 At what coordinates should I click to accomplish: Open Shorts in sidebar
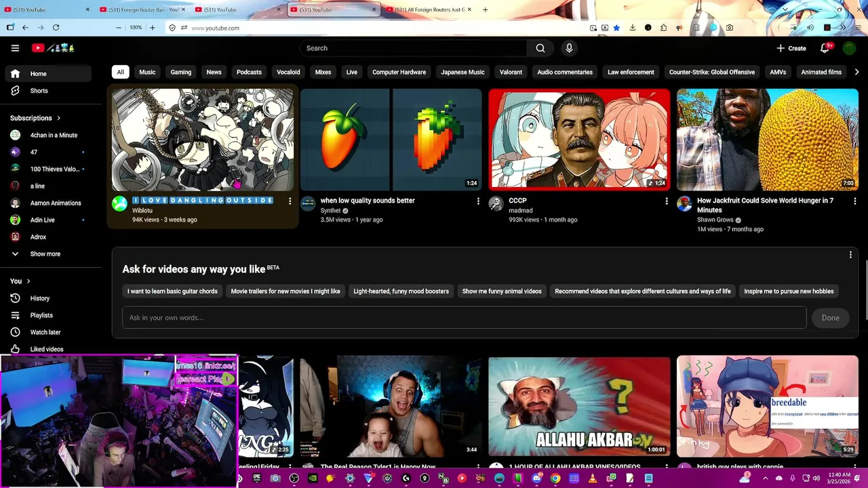49,91
